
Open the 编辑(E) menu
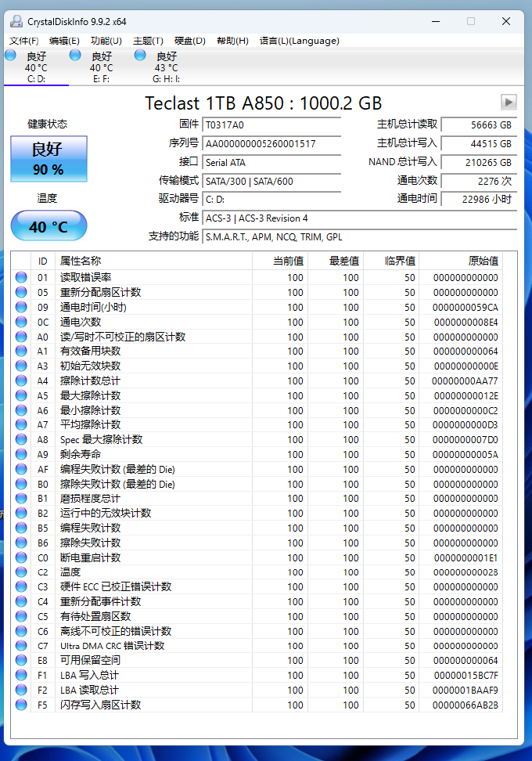pyautogui.click(x=64, y=41)
